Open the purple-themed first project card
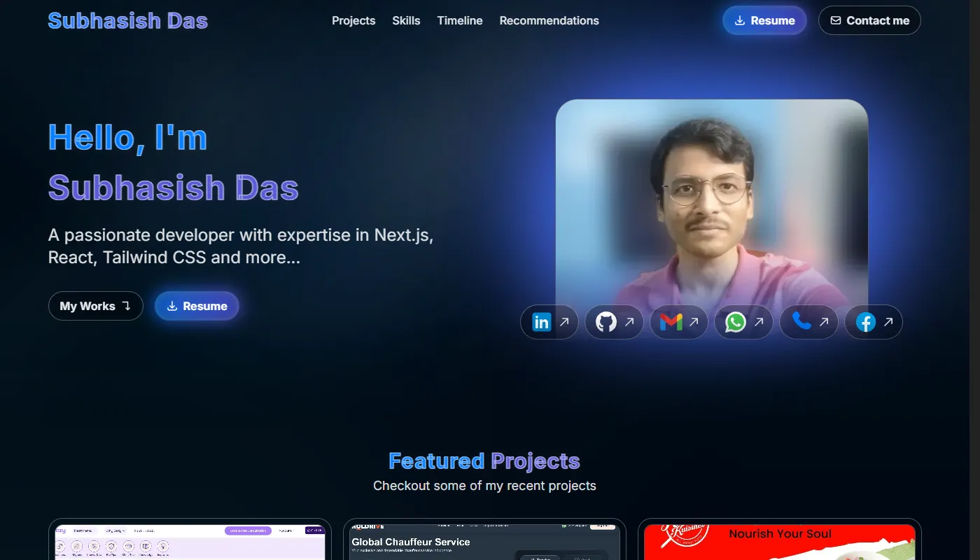The height and width of the screenshot is (560, 980). 190,539
